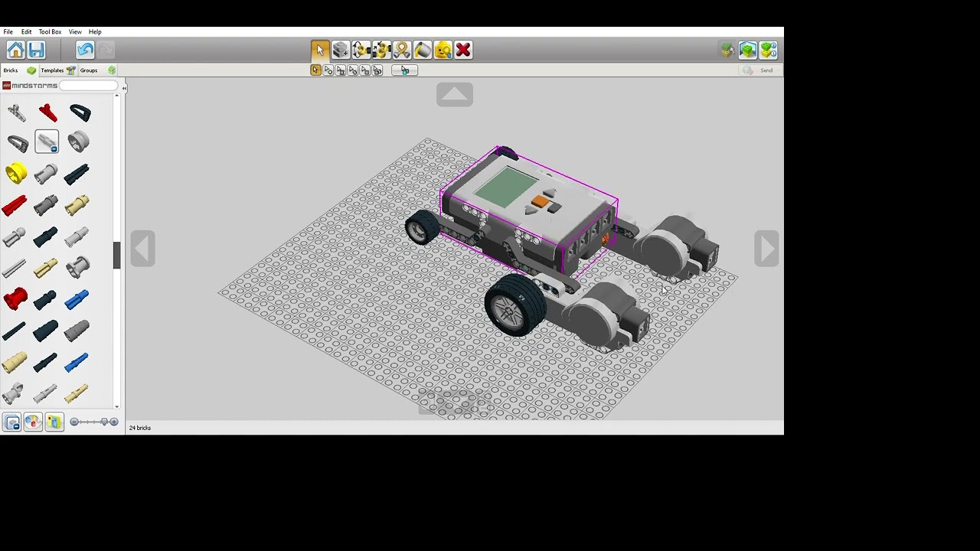
Task: Choose the Hinge tool
Action: tap(361, 51)
